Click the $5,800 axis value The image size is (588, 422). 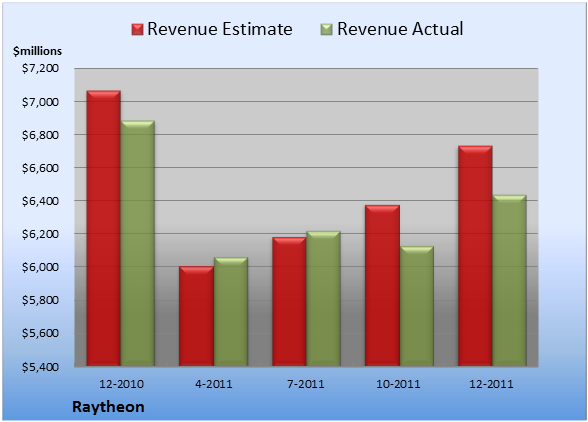[x=40, y=300]
